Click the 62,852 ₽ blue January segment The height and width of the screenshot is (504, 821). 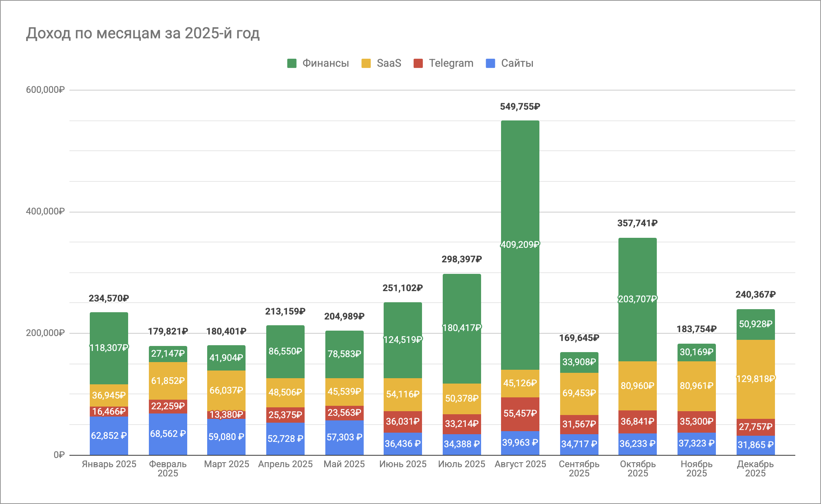(x=109, y=436)
